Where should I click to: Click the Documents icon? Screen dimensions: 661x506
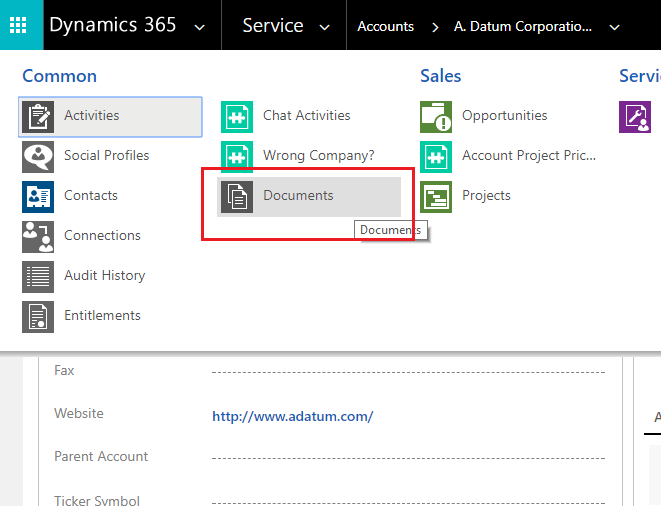(237, 196)
